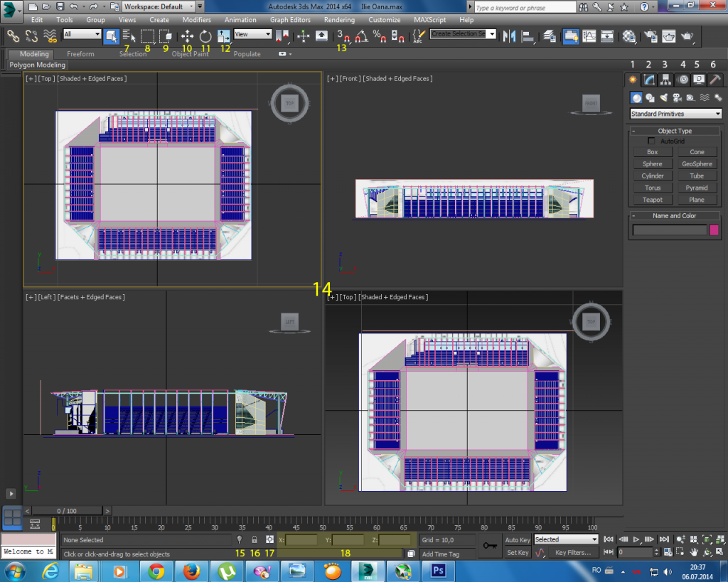Screen dimensions: 728x582
Task: Click the Zoom Extents navigation icon
Action: pyautogui.click(x=707, y=539)
